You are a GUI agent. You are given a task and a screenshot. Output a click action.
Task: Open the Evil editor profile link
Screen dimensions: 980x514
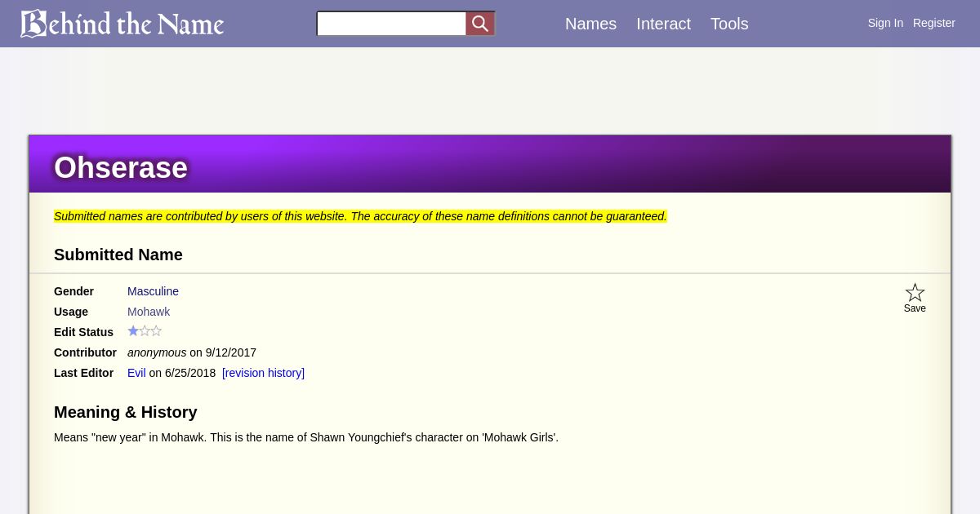pos(136,373)
